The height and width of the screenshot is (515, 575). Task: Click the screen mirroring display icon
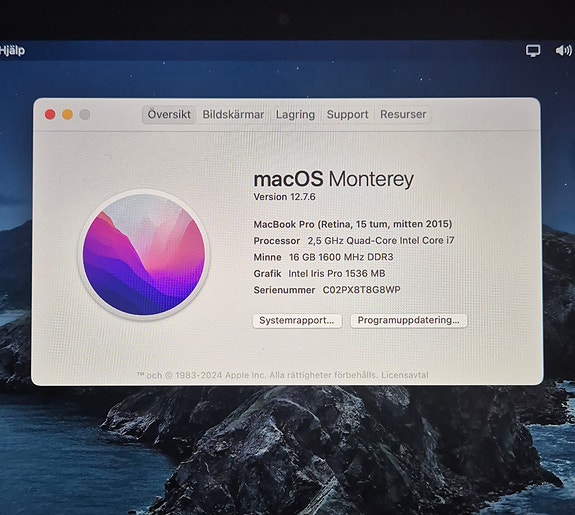click(x=533, y=50)
